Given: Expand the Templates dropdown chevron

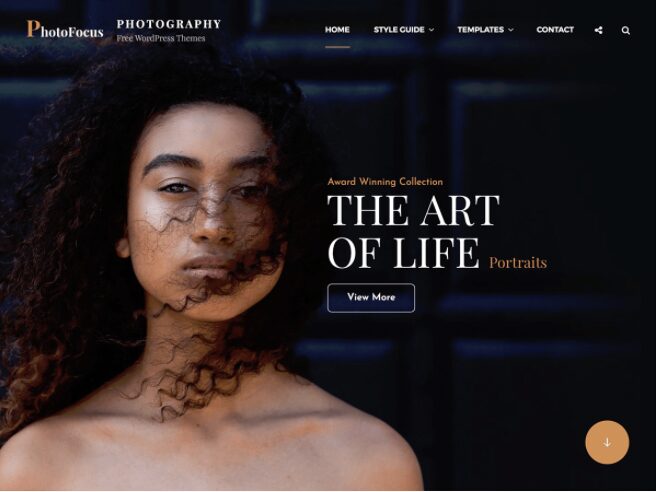Looking at the screenshot, I should [x=510, y=30].
